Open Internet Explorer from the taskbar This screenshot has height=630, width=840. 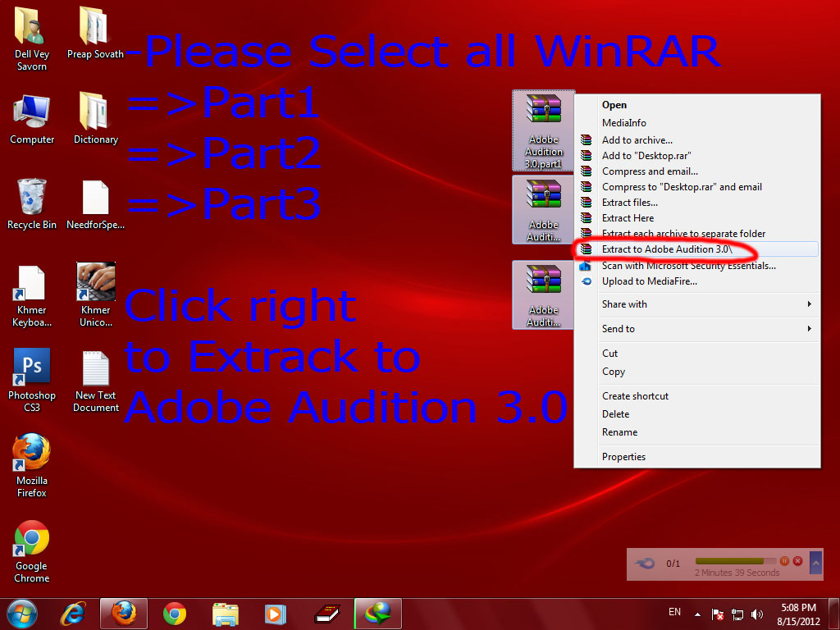tap(73, 614)
